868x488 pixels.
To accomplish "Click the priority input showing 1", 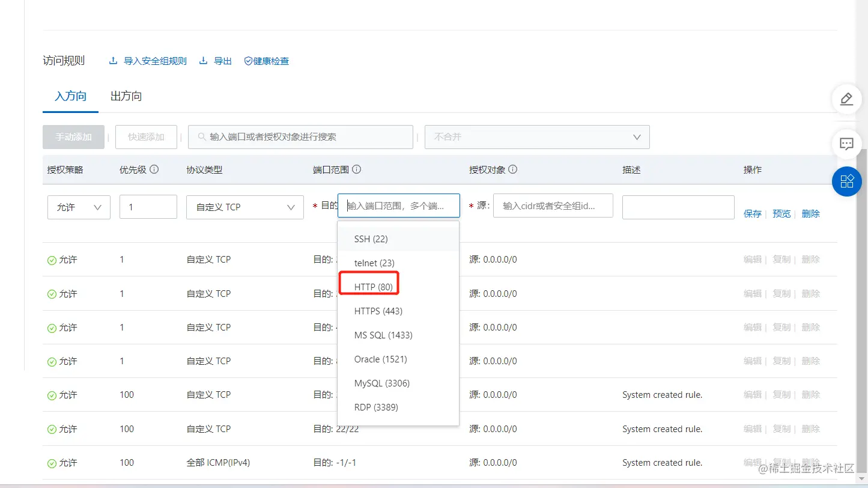I will coord(148,207).
